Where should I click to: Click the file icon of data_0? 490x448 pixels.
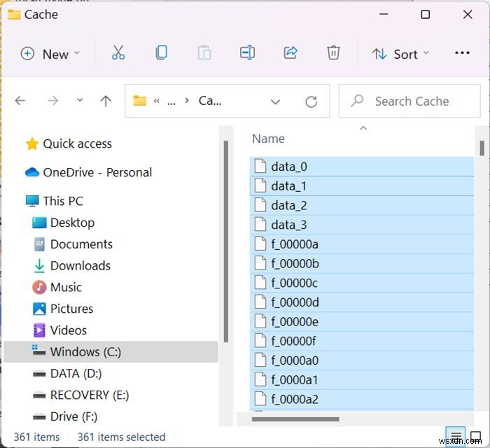260,166
